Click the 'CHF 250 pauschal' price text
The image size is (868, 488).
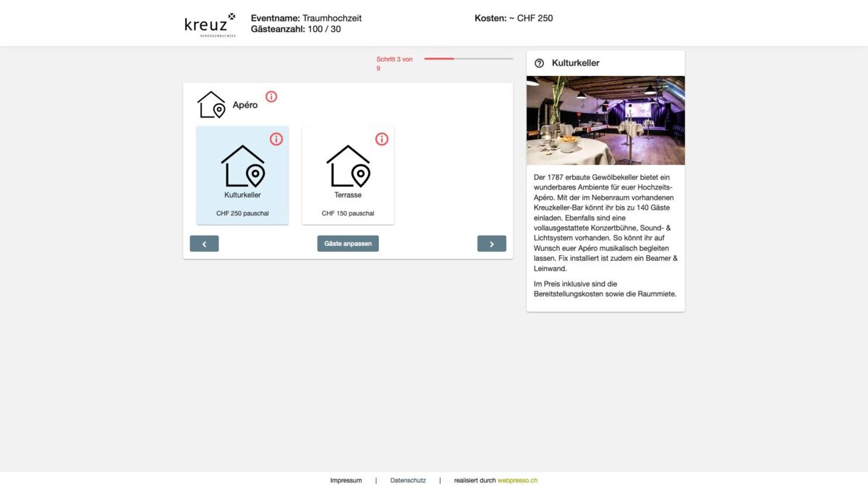242,213
